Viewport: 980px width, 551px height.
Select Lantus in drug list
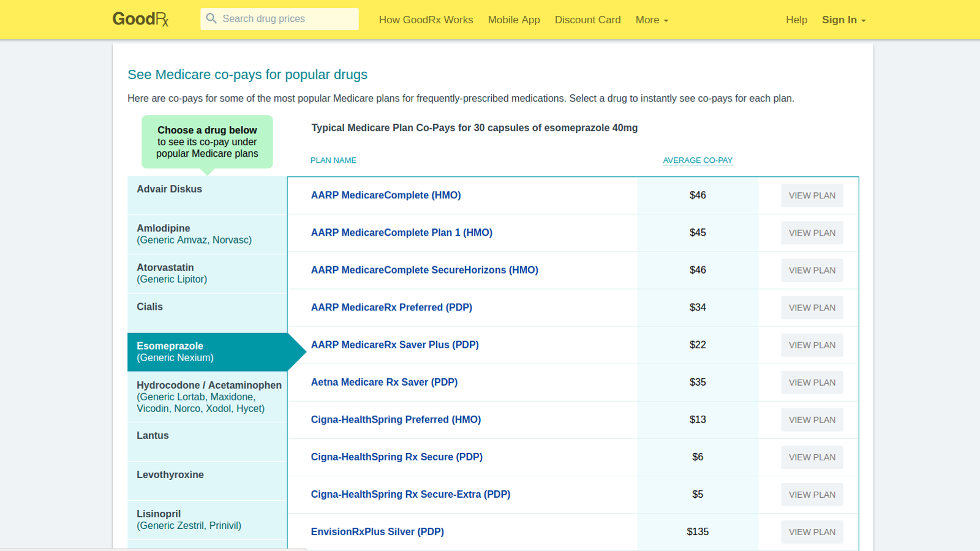[207, 441]
